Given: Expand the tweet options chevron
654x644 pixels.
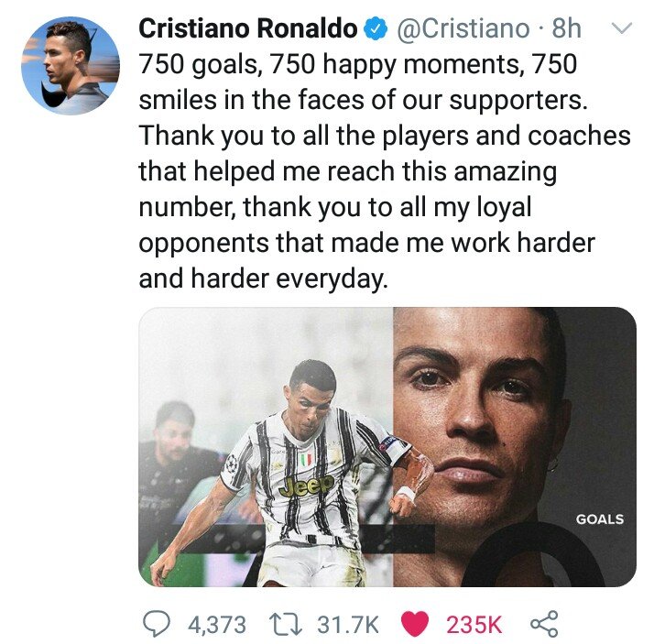Looking at the screenshot, I should [x=621, y=28].
